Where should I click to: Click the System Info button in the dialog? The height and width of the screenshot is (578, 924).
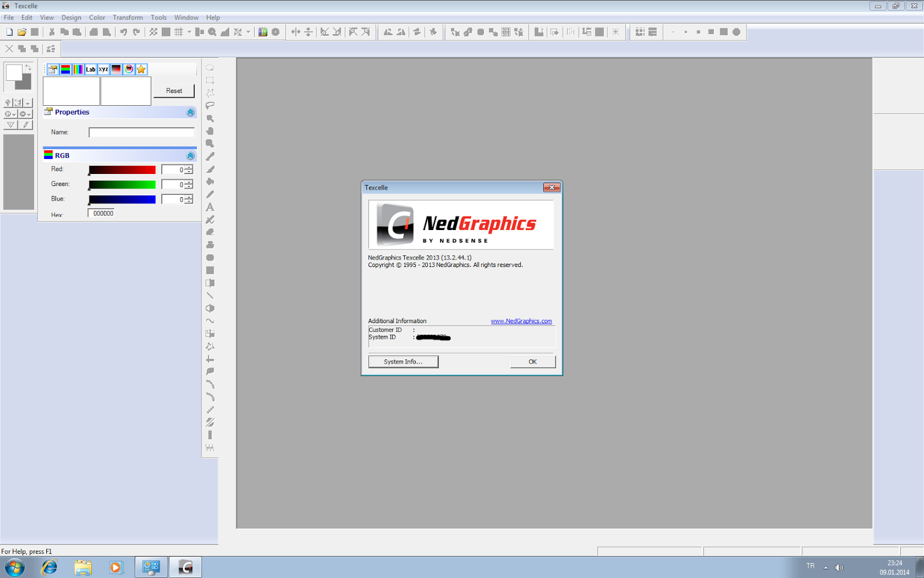coord(403,361)
